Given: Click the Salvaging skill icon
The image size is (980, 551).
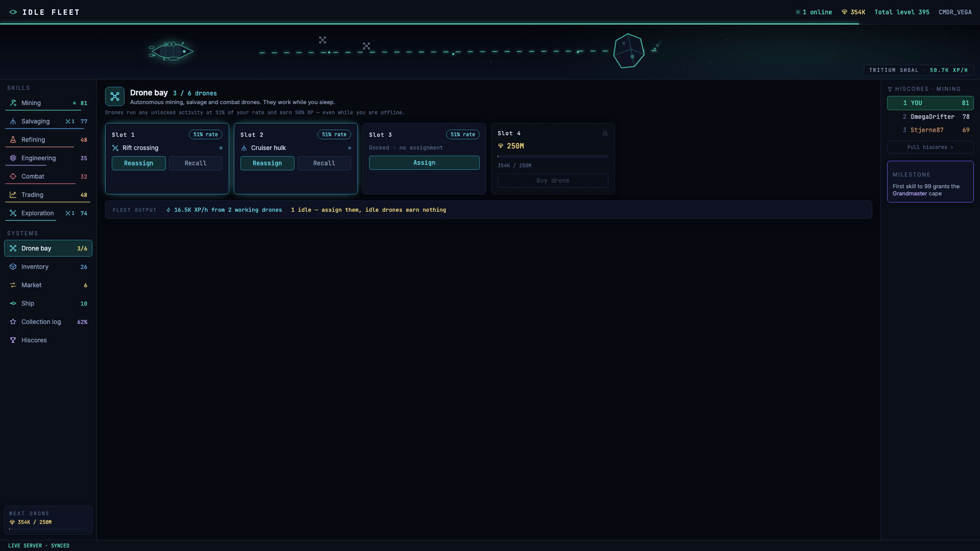Looking at the screenshot, I should (13, 121).
